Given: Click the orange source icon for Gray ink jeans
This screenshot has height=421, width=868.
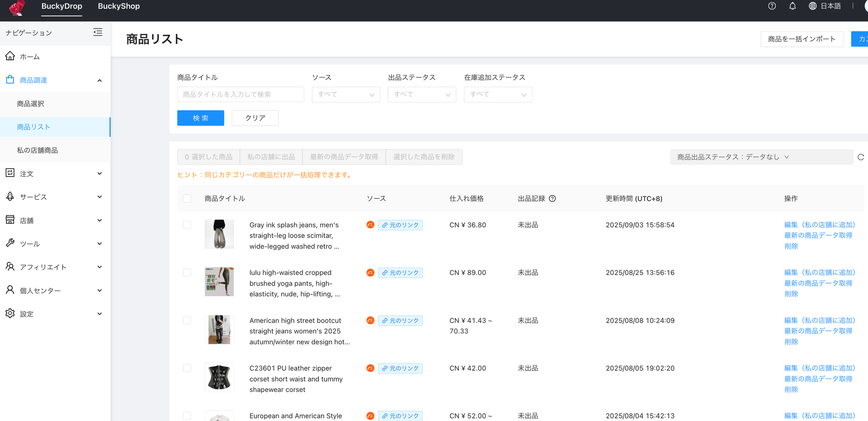Looking at the screenshot, I should pos(370,225).
